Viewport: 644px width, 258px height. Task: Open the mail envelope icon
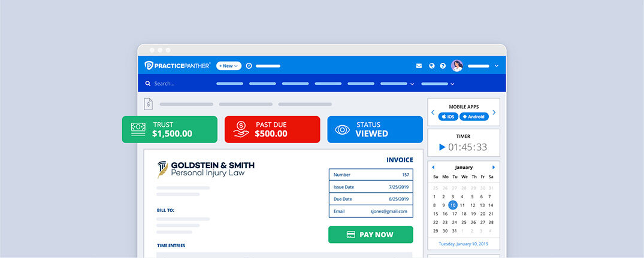tap(419, 66)
